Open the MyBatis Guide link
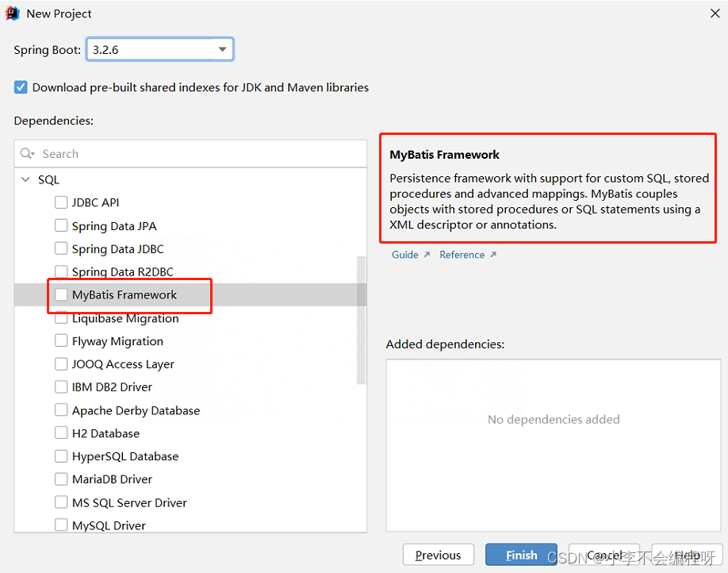The height and width of the screenshot is (573, 728). click(x=404, y=254)
